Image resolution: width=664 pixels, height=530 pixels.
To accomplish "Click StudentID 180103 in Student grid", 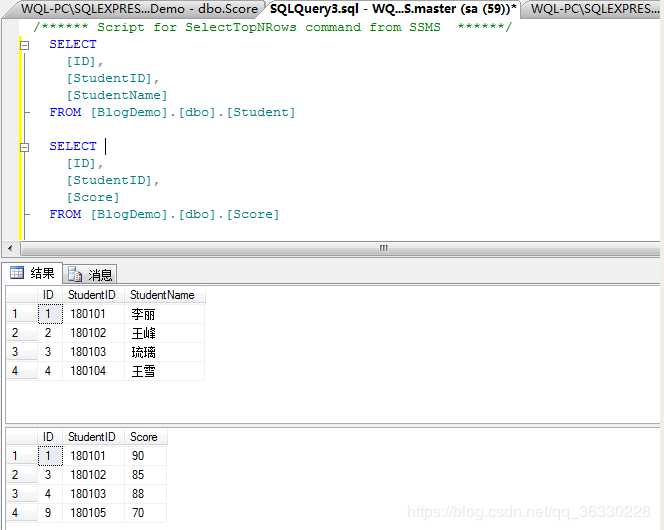I will pyautogui.click(x=94, y=352).
